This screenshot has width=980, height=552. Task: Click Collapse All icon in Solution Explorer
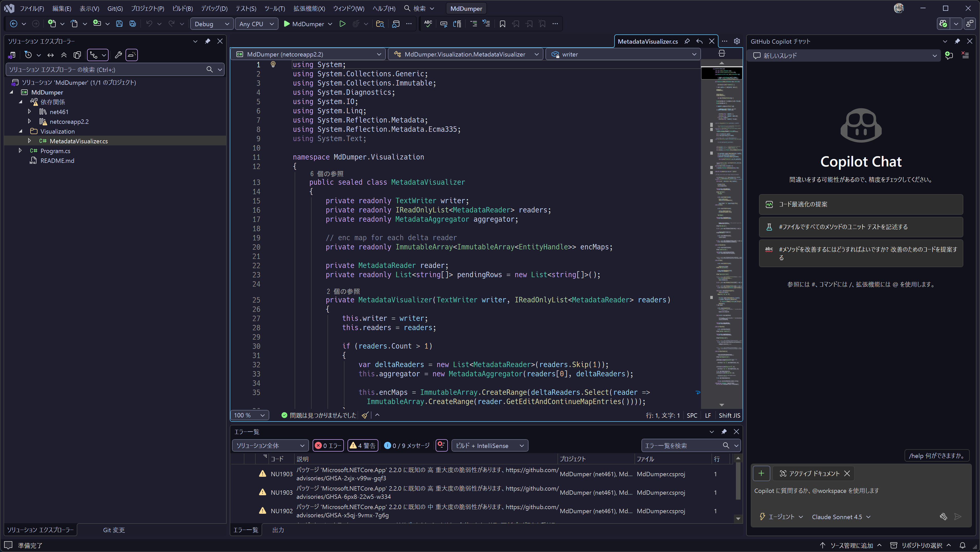[64, 55]
